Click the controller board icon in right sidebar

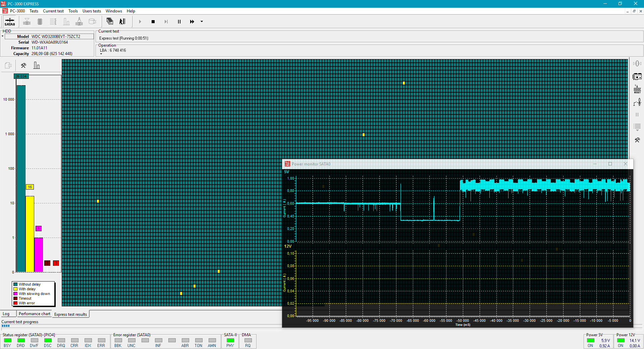637,77
